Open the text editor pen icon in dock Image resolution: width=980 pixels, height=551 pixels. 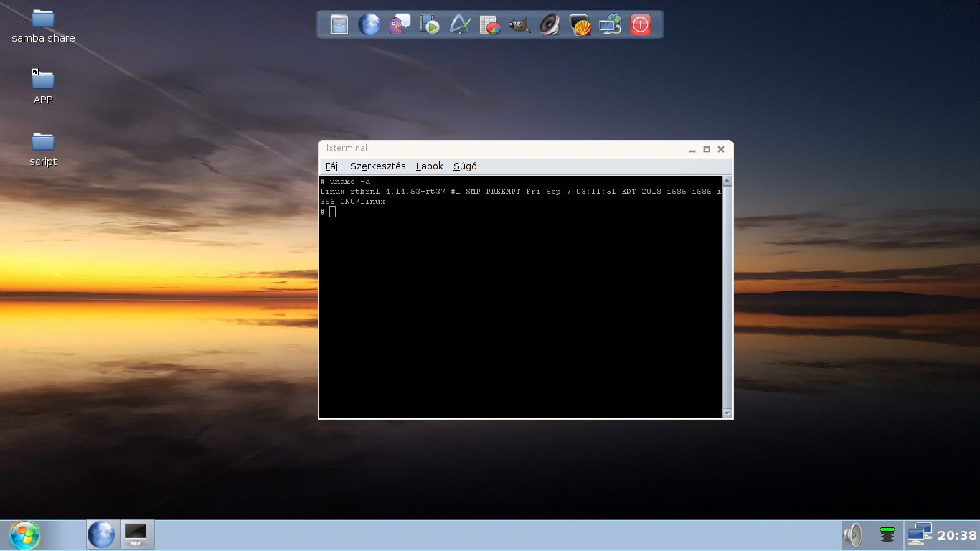click(459, 24)
